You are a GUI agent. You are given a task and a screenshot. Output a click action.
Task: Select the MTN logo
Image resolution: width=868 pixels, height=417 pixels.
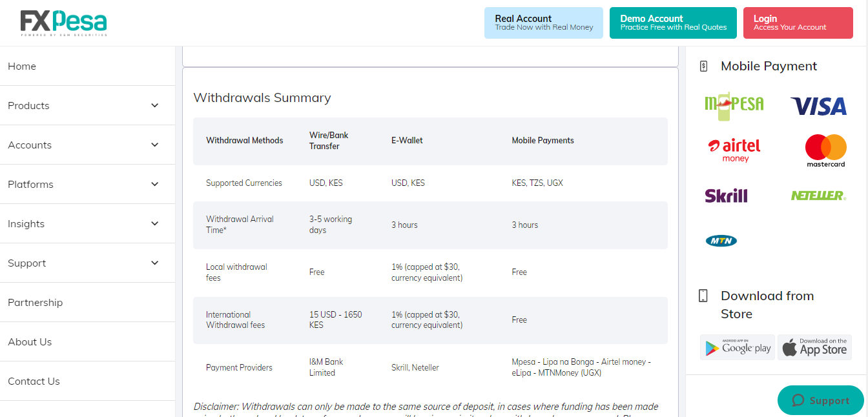point(721,241)
